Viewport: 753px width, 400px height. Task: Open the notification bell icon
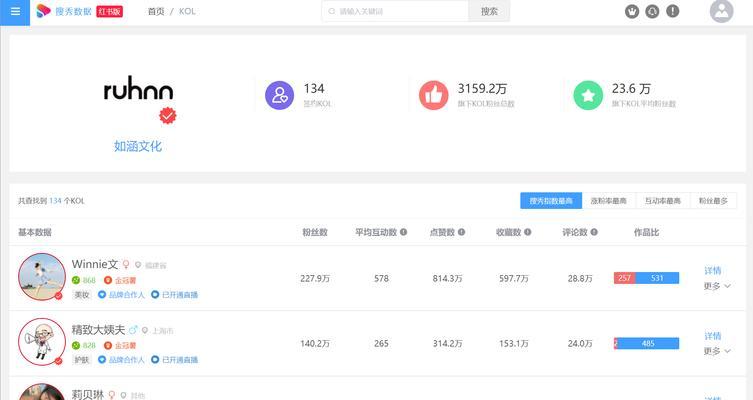pyautogui.click(x=652, y=11)
